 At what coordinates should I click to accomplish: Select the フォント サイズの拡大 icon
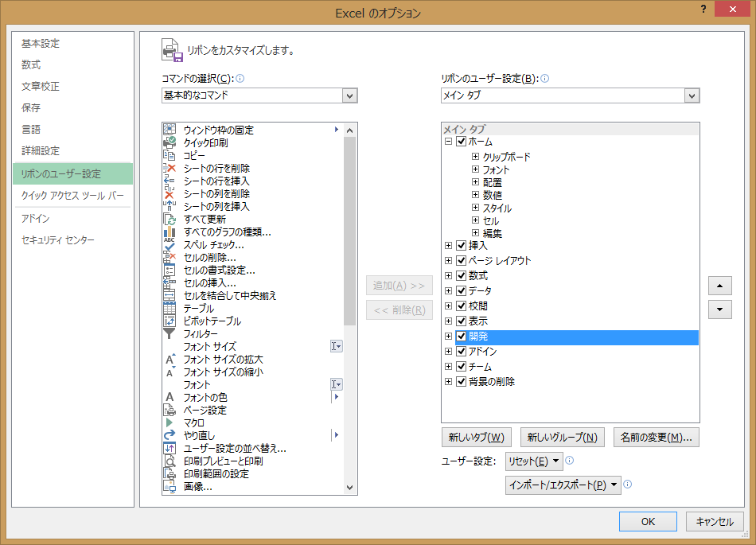[170, 360]
